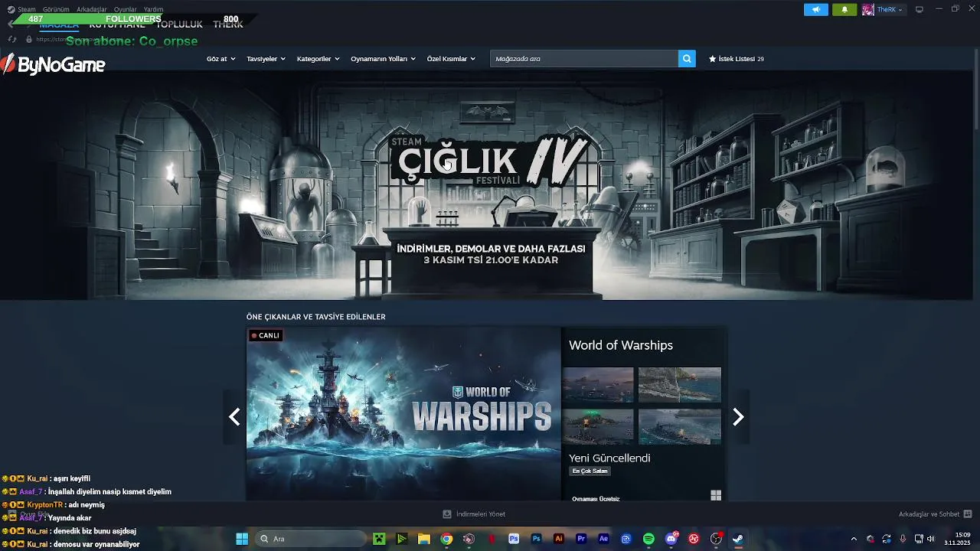Open the Yardım menu

pos(153,9)
